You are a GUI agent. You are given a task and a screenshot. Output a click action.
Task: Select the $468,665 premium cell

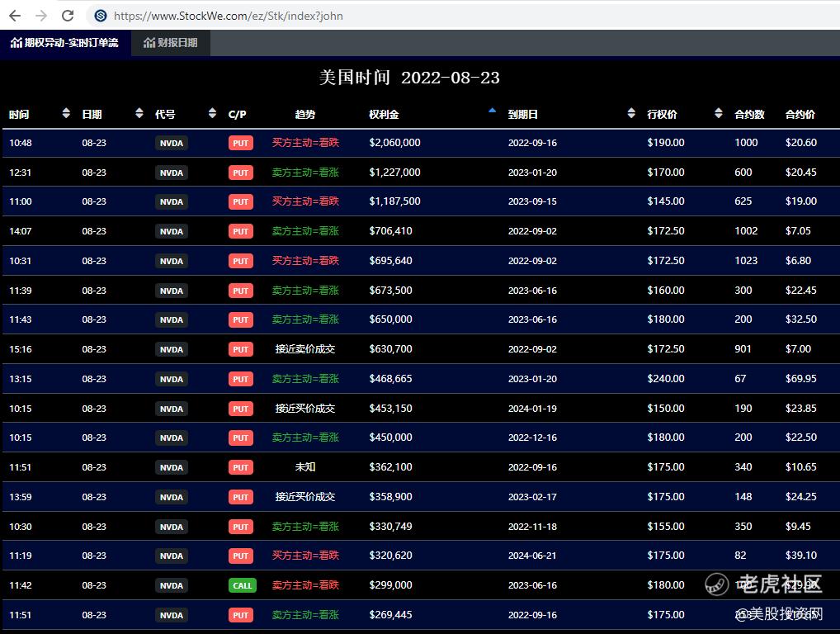390,378
